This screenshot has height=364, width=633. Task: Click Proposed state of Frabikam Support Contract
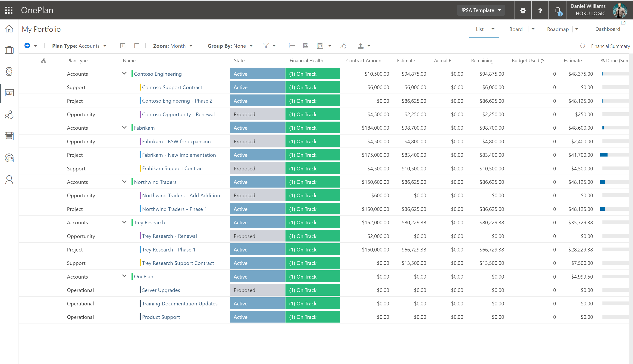point(257,169)
